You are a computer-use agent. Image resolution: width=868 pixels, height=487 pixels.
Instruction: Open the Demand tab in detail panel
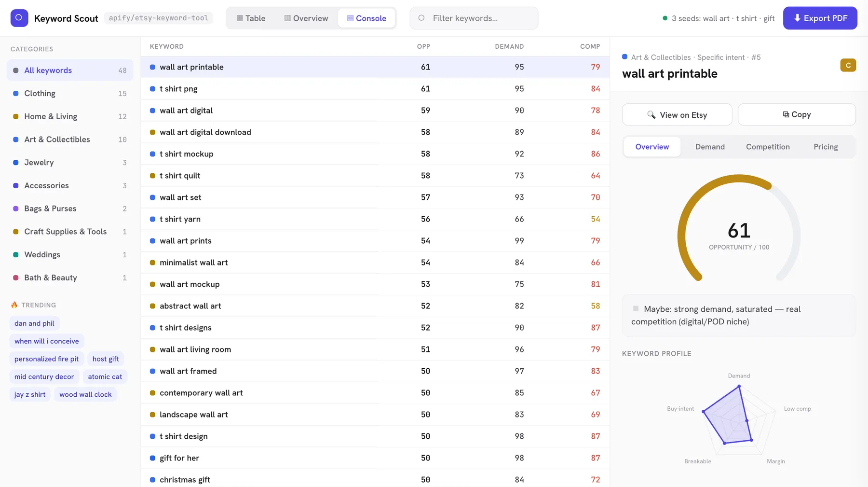pyautogui.click(x=710, y=147)
